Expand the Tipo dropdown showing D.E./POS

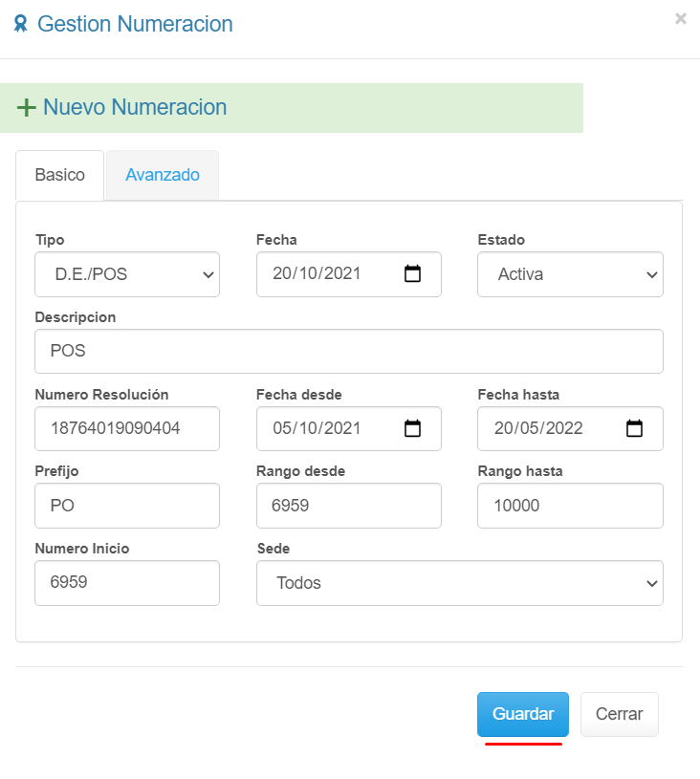click(127, 274)
